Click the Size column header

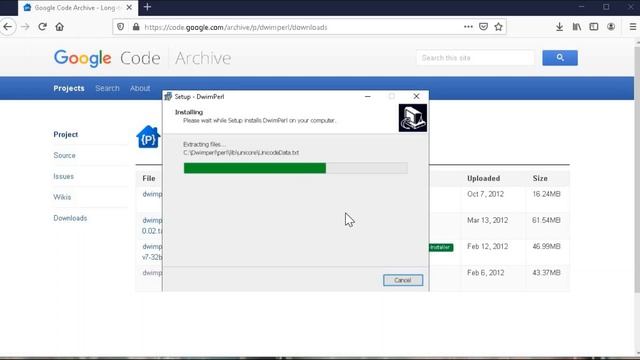point(540,178)
